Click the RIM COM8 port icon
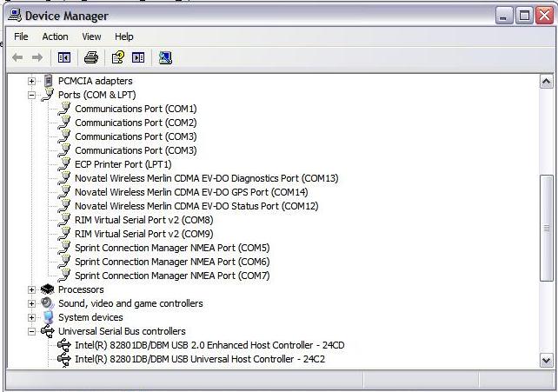This screenshot has width=558, height=392. click(64, 220)
